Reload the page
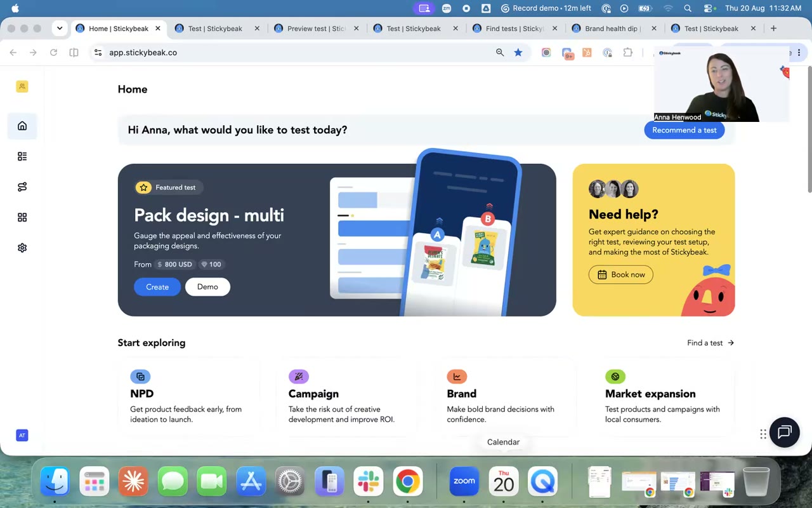 (53, 53)
